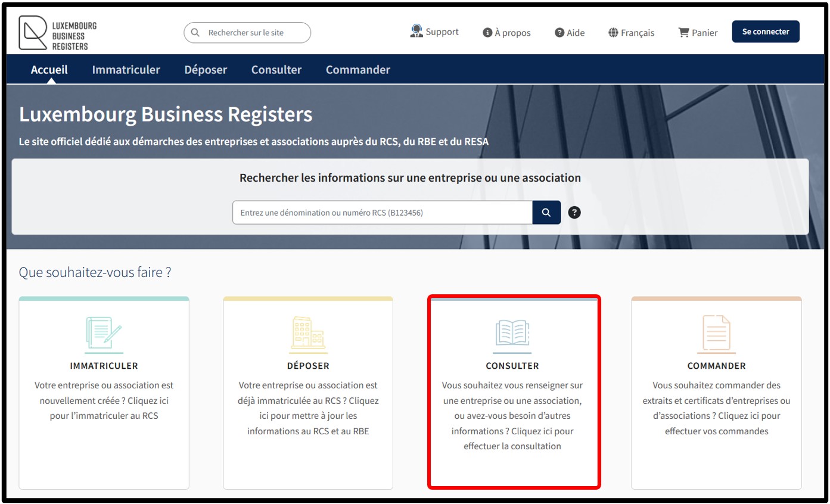
Task: Click the Consulter open book icon
Action: point(512,334)
